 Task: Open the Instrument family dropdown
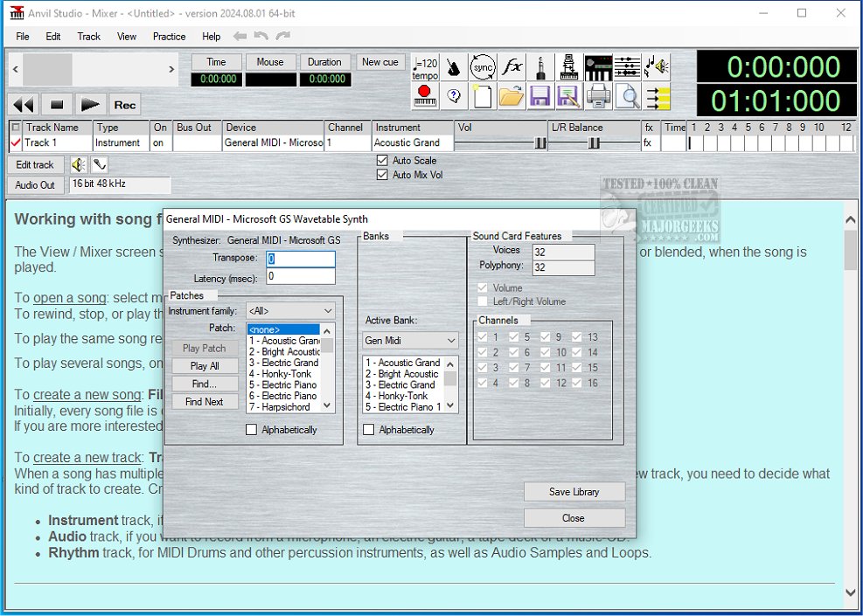[290, 311]
